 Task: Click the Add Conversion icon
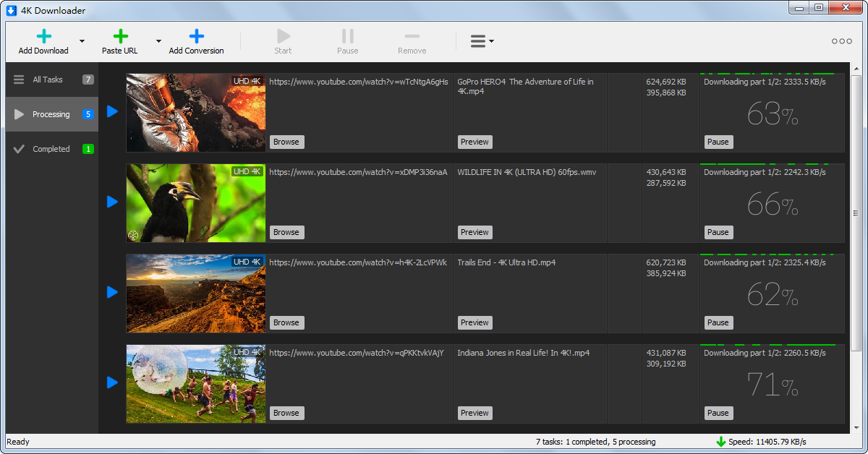pyautogui.click(x=197, y=36)
